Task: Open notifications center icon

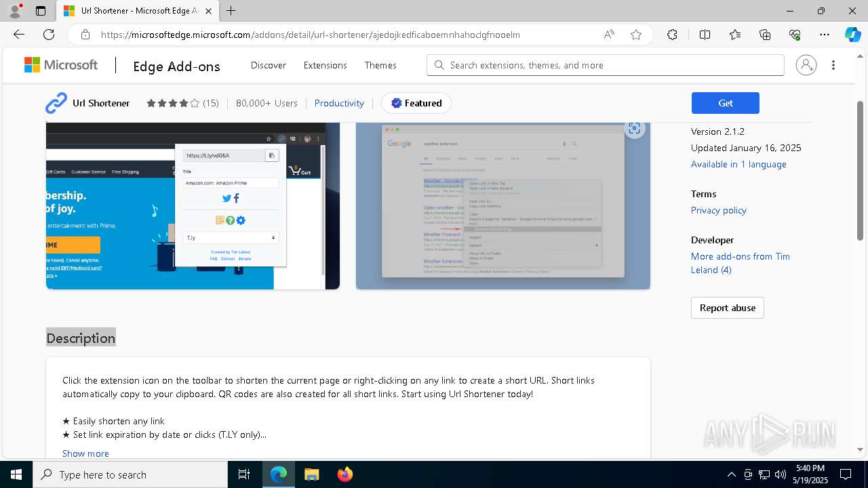Action: click(846, 474)
